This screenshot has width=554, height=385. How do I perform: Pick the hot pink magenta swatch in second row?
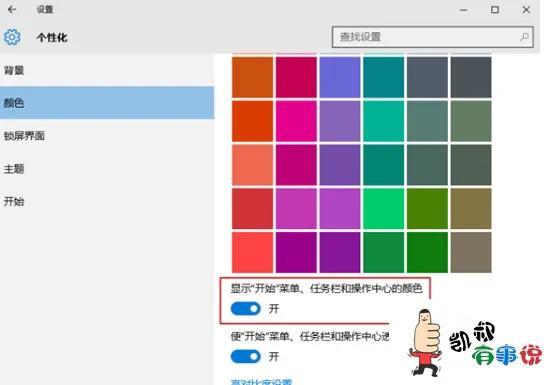click(x=296, y=121)
